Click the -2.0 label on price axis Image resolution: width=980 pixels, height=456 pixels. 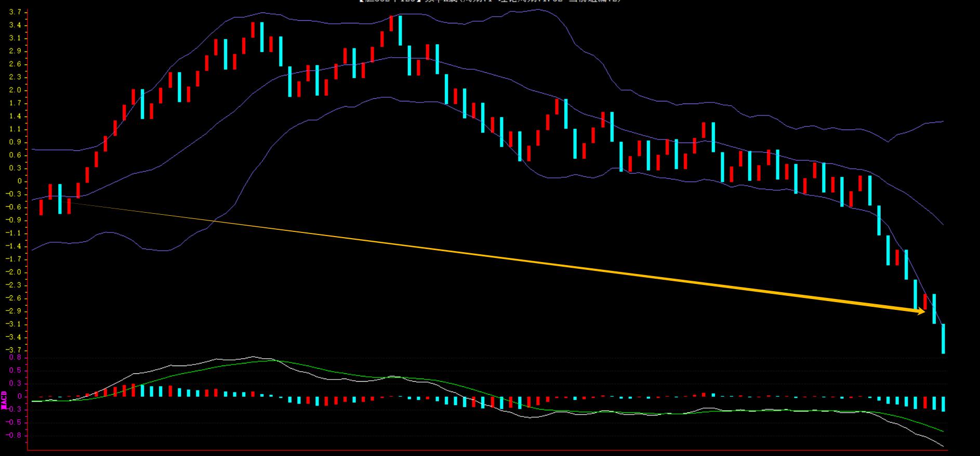pyautogui.click(x=14, y=272)
